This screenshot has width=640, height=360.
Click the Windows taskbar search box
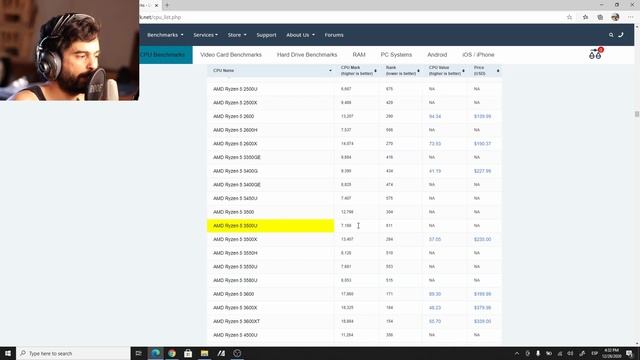click(x=73, y=353)
